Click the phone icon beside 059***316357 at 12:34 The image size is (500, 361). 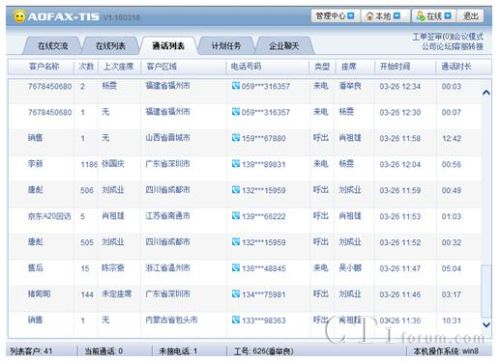pos(236,86)
